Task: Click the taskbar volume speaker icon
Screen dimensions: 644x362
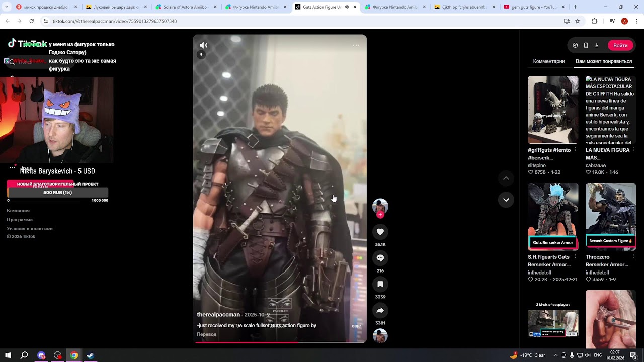Action: [x=587, y=355]
